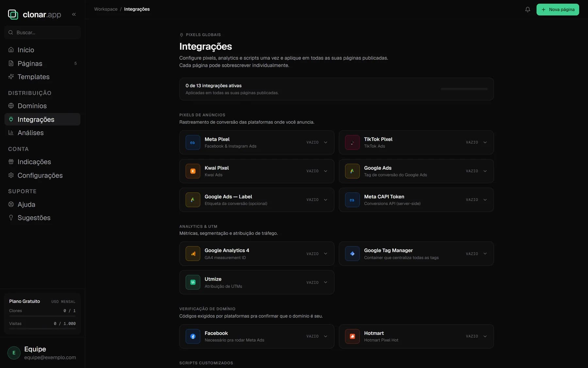This screenshot has height=368, width=588.
Task: Click the Visitas usage bar
Action: click(x=42, y=328)
